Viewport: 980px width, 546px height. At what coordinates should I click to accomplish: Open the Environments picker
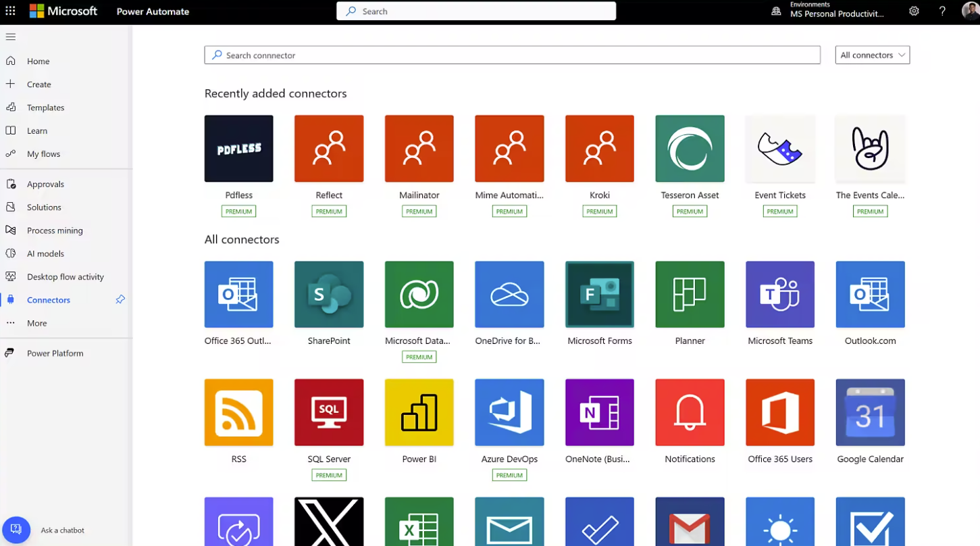pyautogui.click(x=829, y=11)
